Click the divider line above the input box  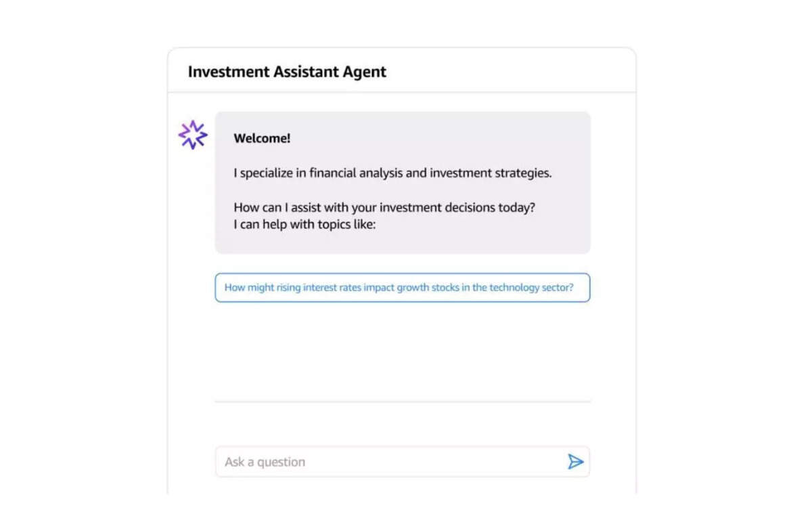(x=403, y=402)
